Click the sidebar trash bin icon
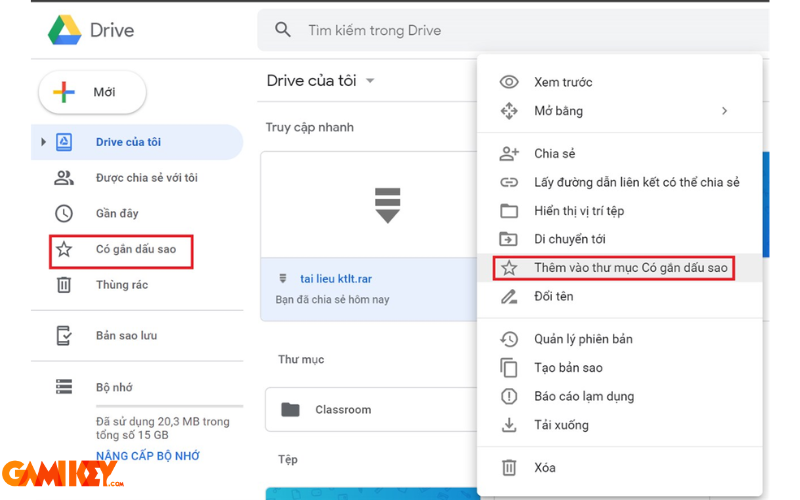The width and height of the screenshot is (800, 500). pos(64,285)
